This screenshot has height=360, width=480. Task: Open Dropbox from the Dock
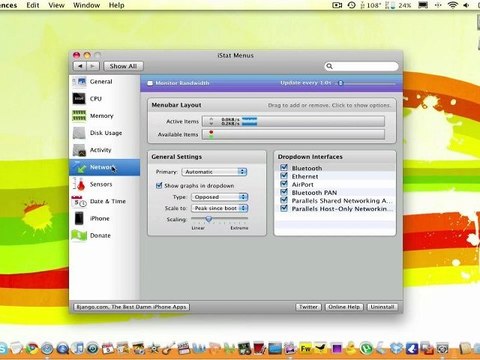(x=397, y=349)
